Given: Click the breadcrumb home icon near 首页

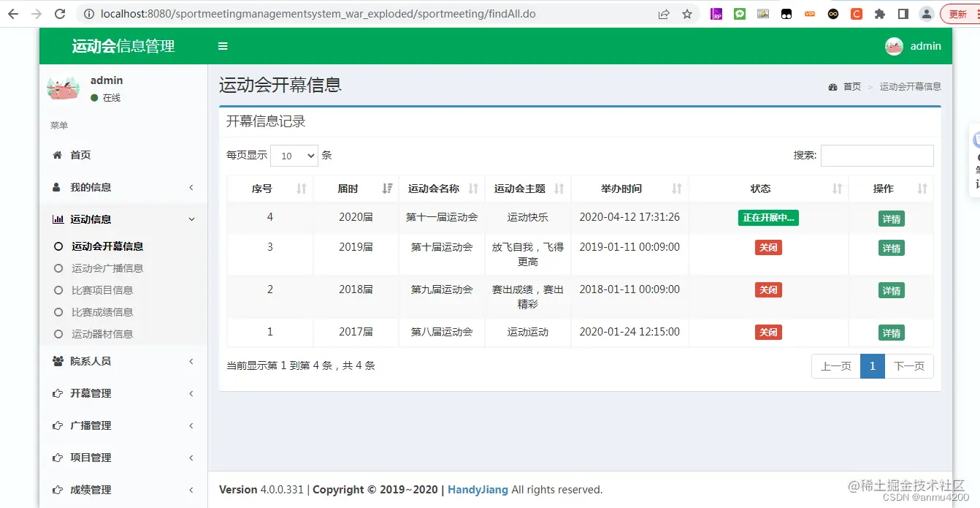Looking at the screenshot, I should [x=832, y=86].
